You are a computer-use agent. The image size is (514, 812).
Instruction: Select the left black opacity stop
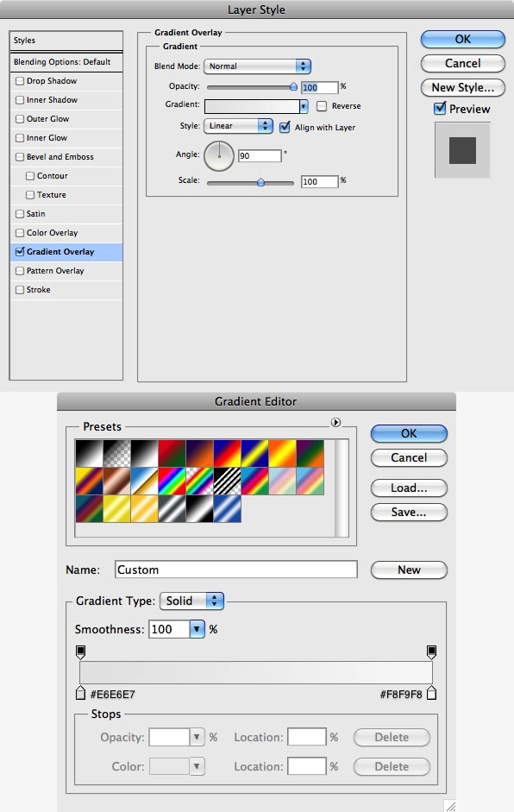pyautogui.click(x=80, y=652)
